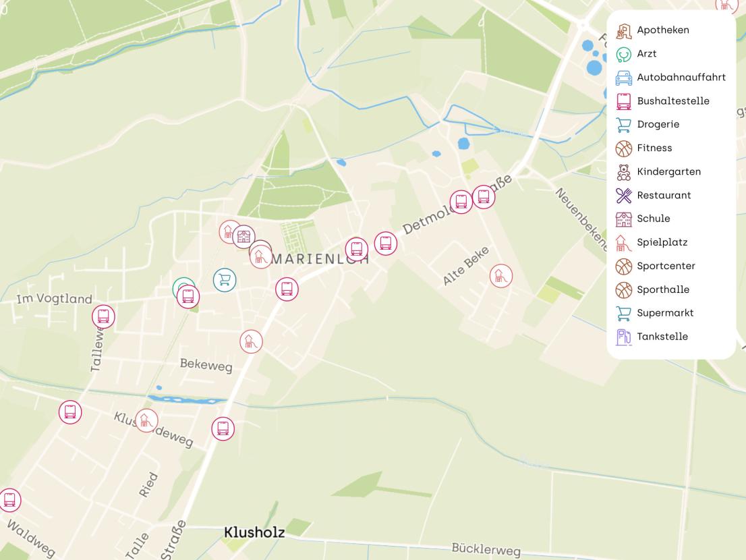Viewport: 746px width, 560px height.
Task: Click the bus stop marker near Im Vogtland
Action: click(103, 316)
